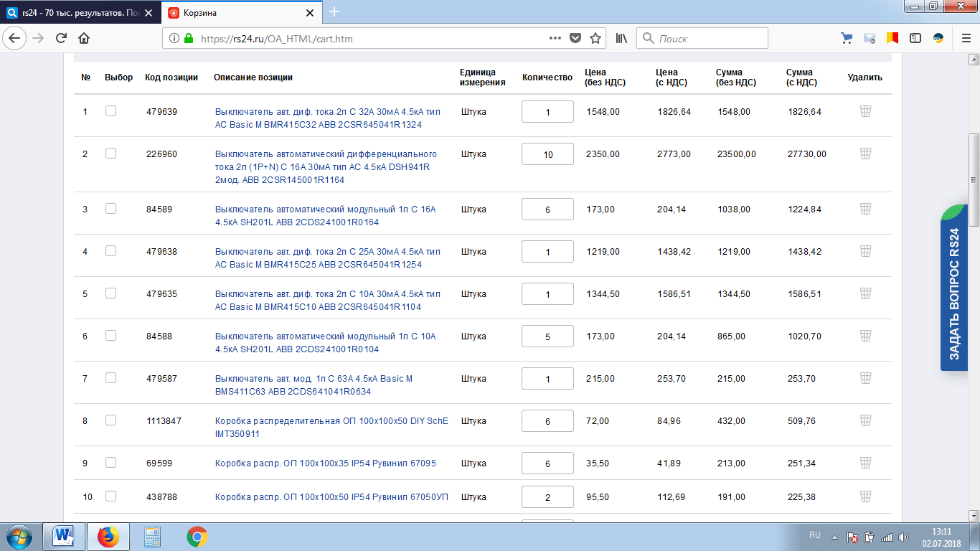This screenshot has height=551, width=980.
Task: Open a new browser tab
Action: tap(334, 12)
